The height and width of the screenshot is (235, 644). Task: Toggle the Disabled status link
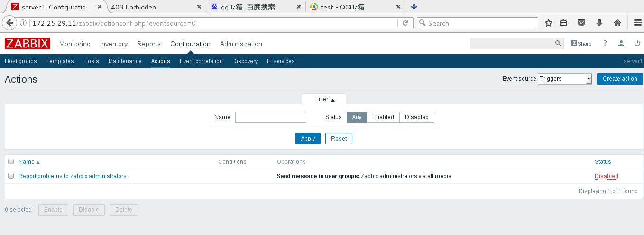click(x=607, y=176)
